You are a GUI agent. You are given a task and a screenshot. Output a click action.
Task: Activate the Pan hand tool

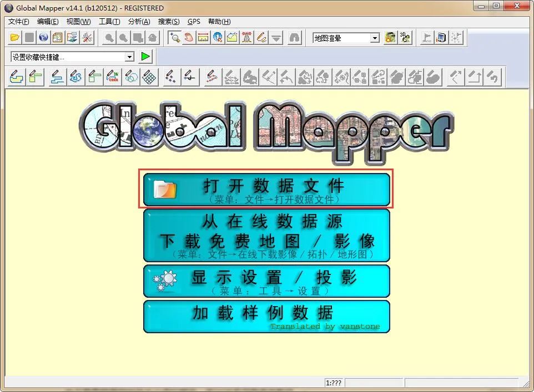coord(189,37)
